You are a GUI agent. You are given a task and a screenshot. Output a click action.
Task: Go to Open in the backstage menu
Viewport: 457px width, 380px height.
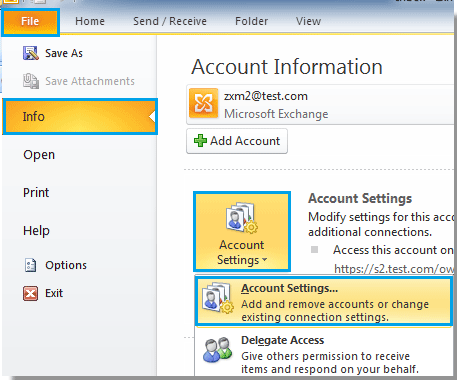pyautogui.click(x=39, y=155)
